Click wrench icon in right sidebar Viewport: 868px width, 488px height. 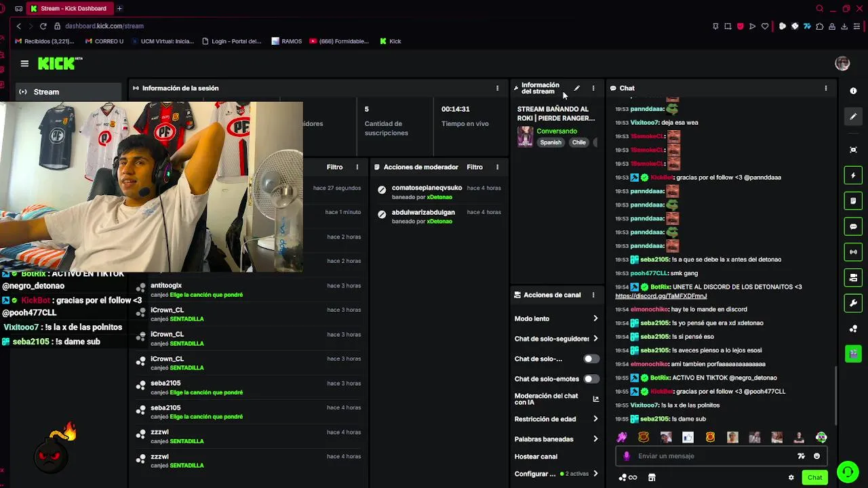[853, 303]
